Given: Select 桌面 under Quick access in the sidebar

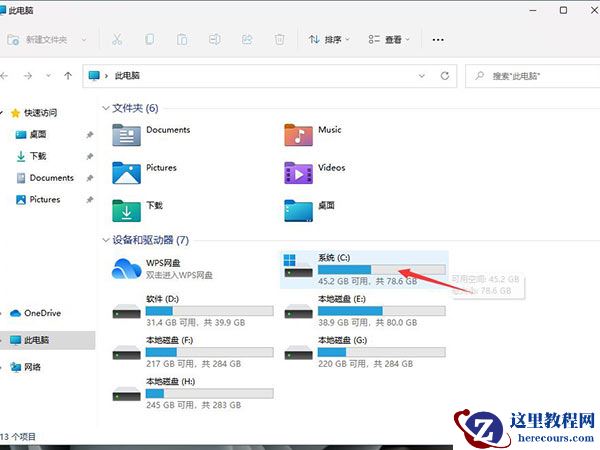Looking at the screenshot, I should (x=31, y=134).
